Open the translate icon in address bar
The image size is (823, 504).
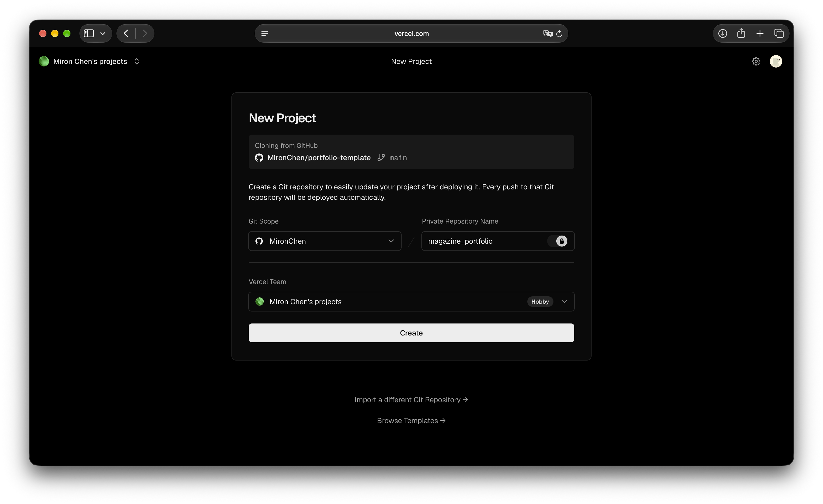(547, 33)
